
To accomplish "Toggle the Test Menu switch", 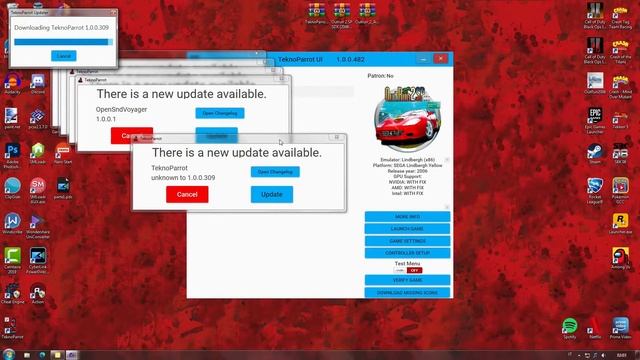I will [x=408, y=270].
